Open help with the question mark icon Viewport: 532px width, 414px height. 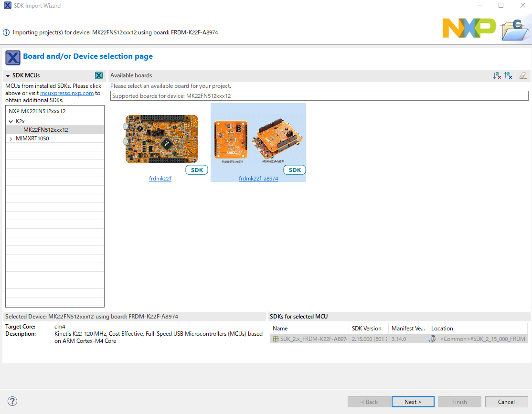point(13,401)
